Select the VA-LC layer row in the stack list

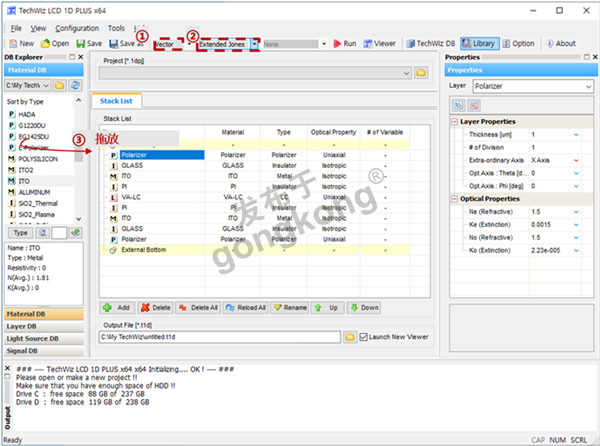[x=255, y=197]
